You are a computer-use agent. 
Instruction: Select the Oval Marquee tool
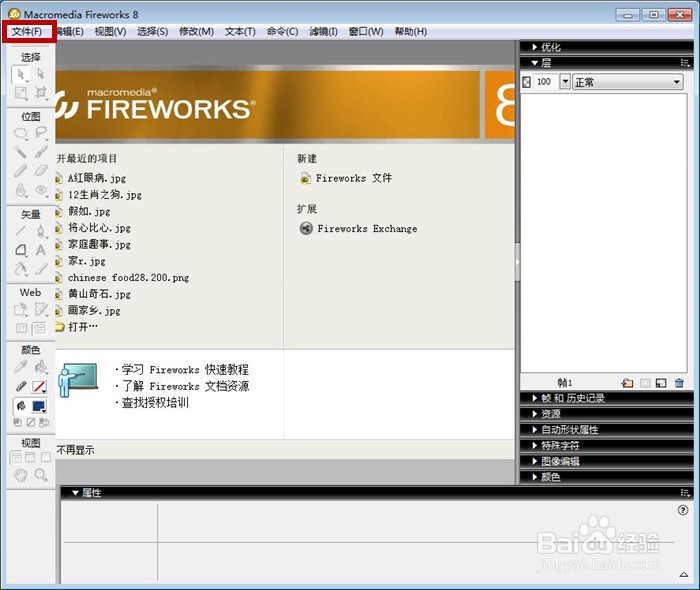(21, 133)
